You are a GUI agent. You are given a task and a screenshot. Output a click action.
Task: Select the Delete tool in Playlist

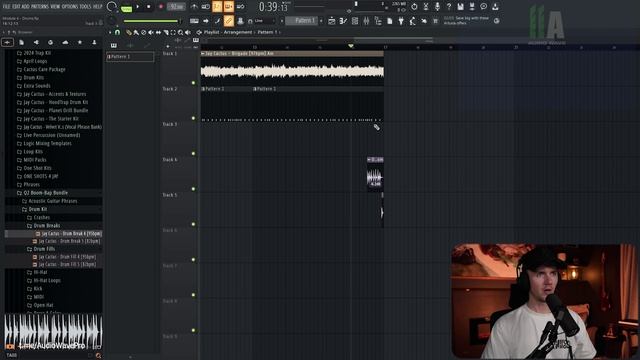[143, 32]
